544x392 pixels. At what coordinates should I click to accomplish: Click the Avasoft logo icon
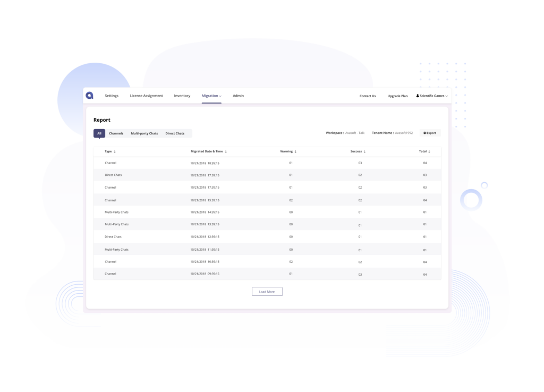90,96
